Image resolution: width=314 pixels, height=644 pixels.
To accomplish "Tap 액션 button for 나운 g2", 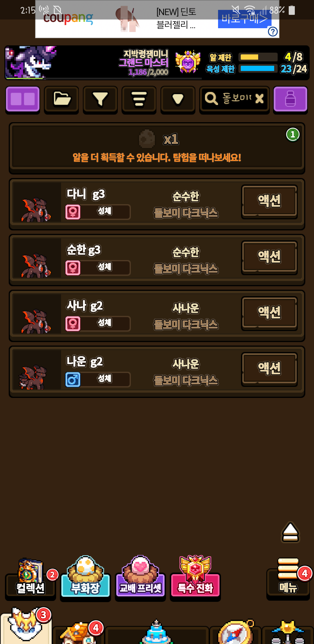I will click(x=269, y=369).
